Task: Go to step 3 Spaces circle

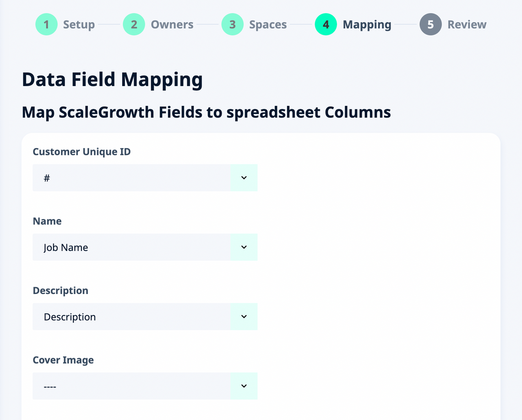Action: coord(232,24)
